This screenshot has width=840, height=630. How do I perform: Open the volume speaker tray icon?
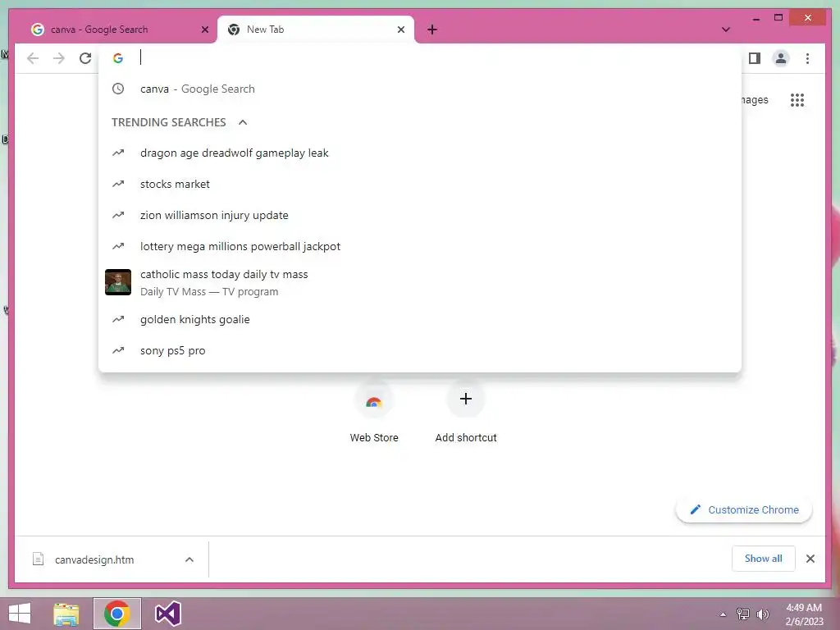coord(762,614)
